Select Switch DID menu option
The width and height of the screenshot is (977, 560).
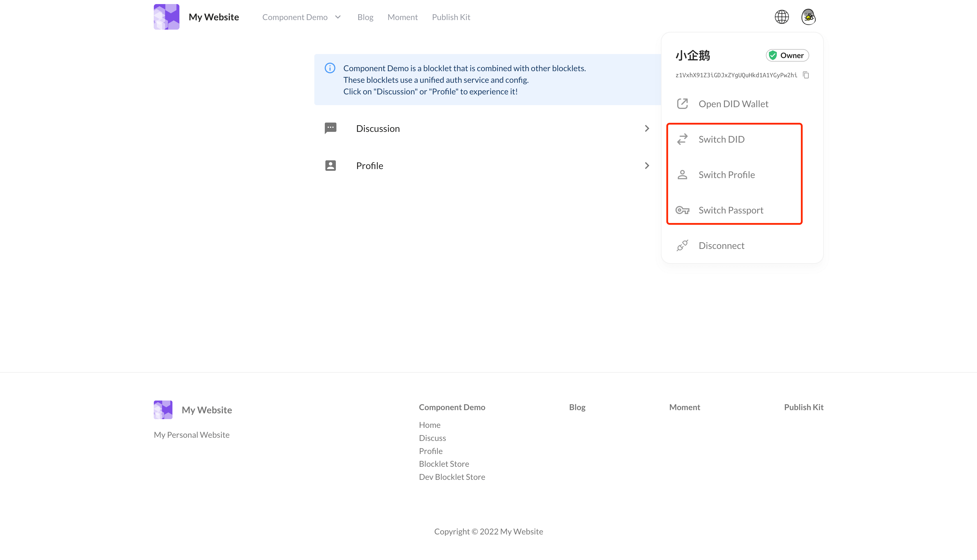(721, 139)
